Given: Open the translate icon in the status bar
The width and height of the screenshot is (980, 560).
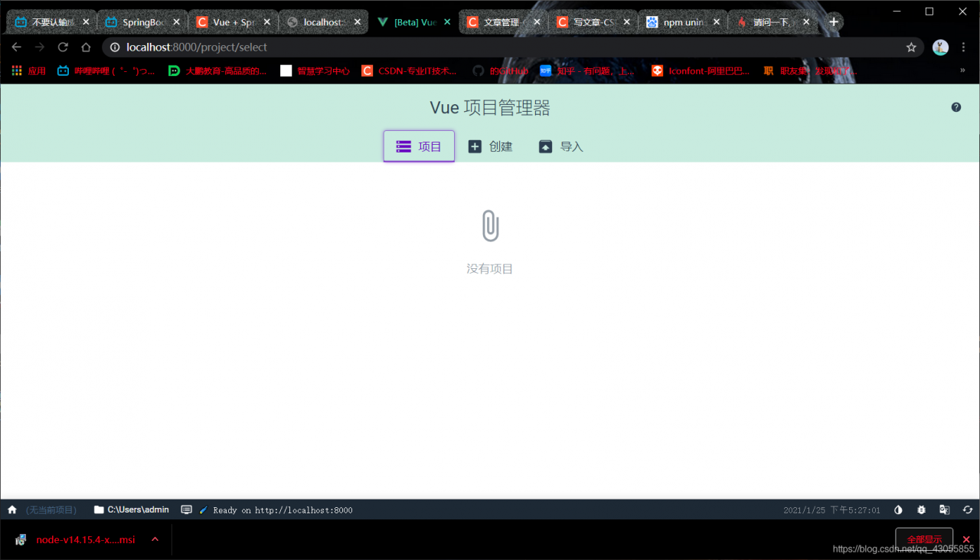Looking at the screenshot, I should [944, 509].
